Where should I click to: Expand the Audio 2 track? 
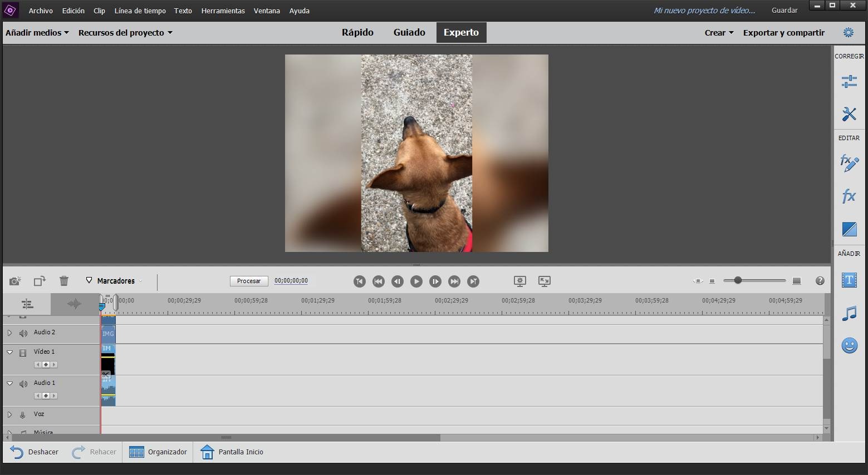point(9,333)
